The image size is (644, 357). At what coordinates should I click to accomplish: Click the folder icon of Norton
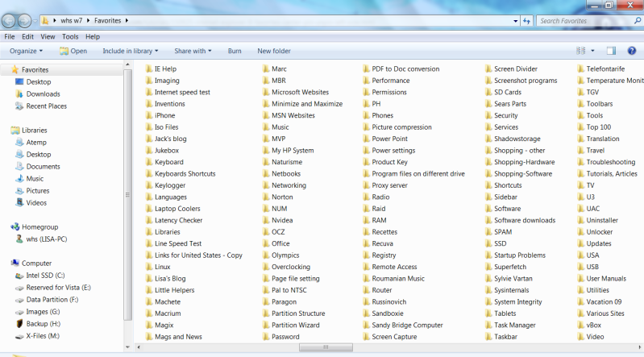click(266, 197)
